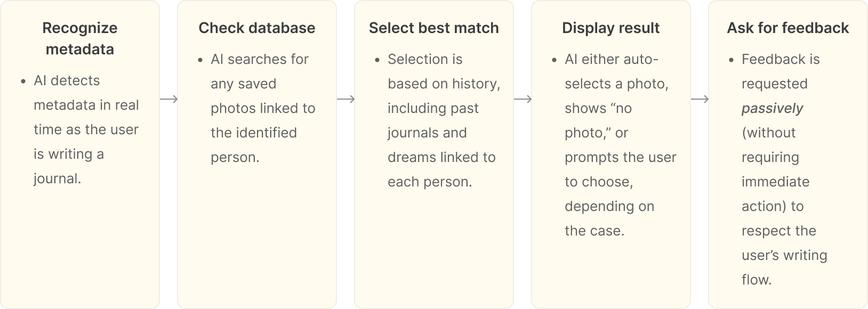Click the bullet point before "AI searches for"
The height and width of the screenshot is (309, 868).
coord(200,60)
